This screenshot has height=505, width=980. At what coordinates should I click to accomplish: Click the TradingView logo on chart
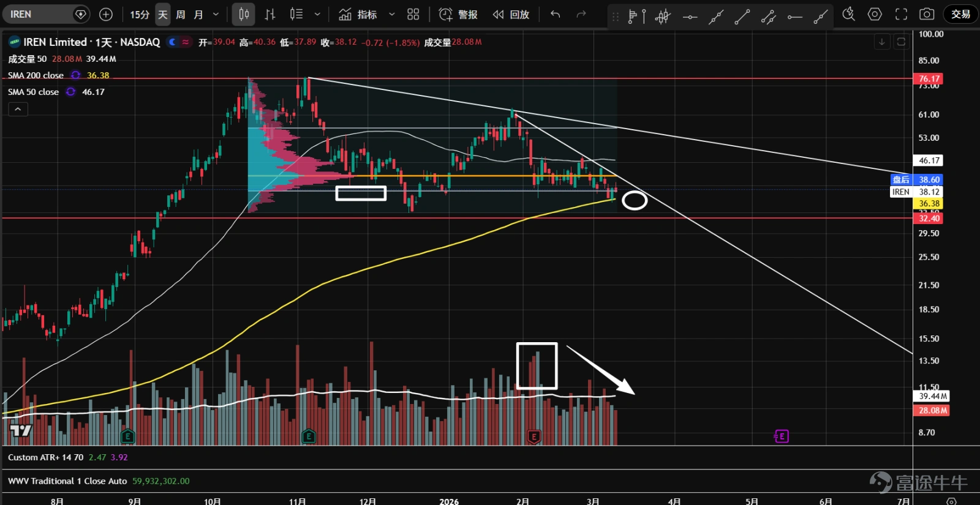(x=21, y=430)
